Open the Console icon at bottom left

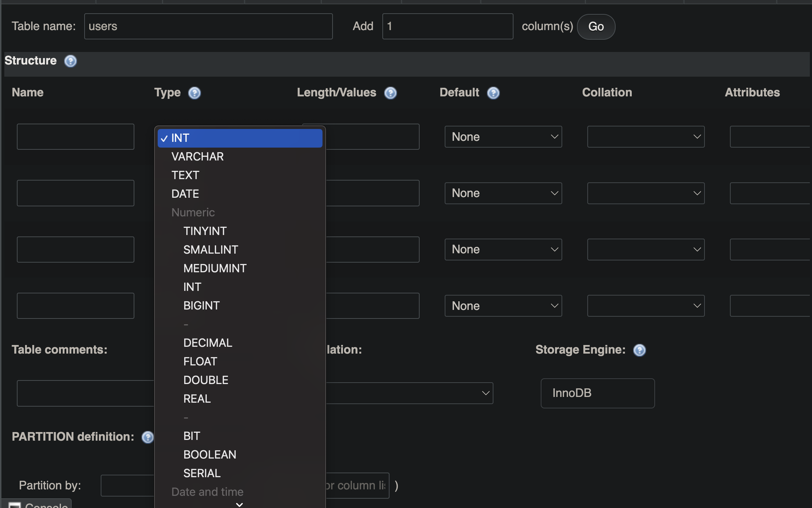pyautogui.click(x=15, y=505)
